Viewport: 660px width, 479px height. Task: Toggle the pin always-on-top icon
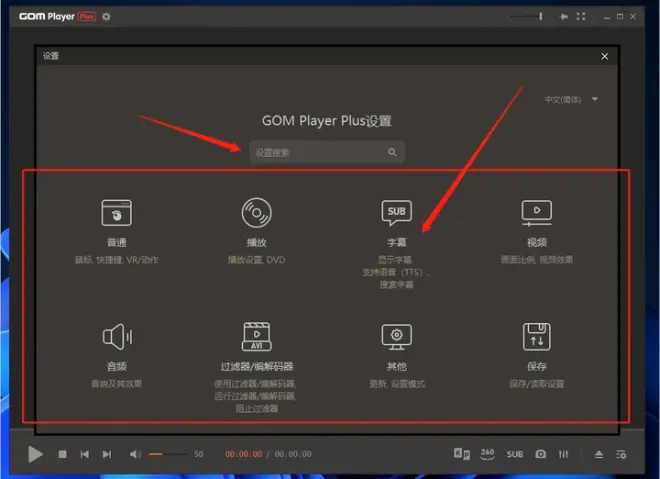(564, 16)
